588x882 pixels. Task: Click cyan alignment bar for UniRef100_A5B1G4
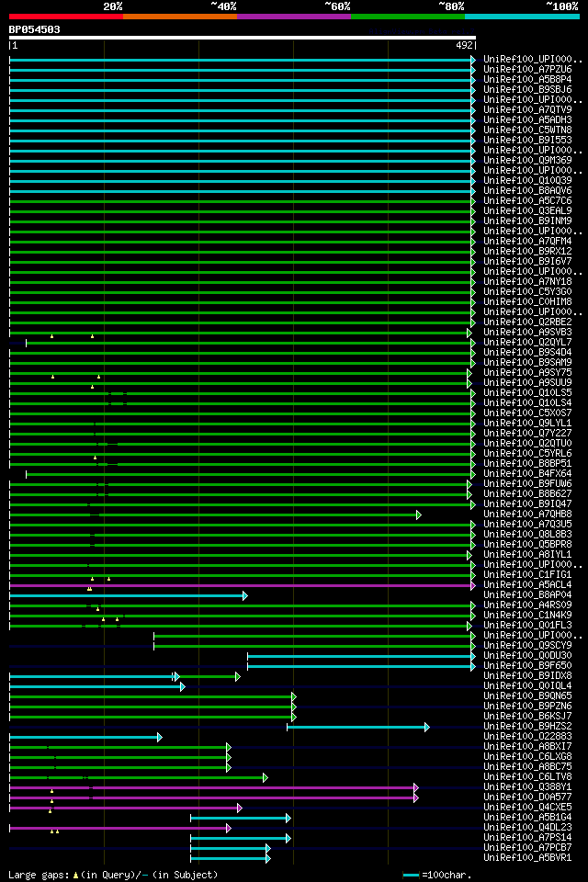click(x=241, y=819)
